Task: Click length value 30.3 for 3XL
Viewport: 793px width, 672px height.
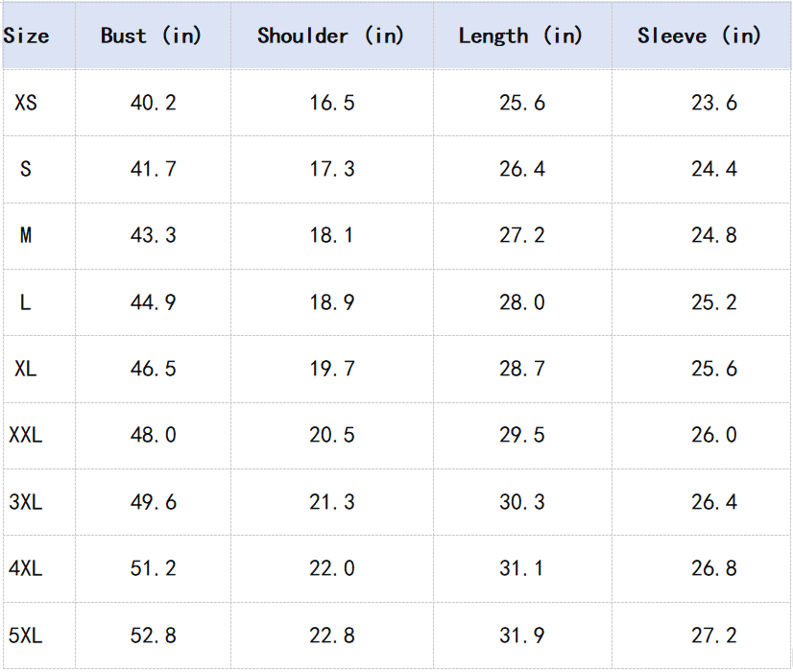Action: [x=522, y=502]
